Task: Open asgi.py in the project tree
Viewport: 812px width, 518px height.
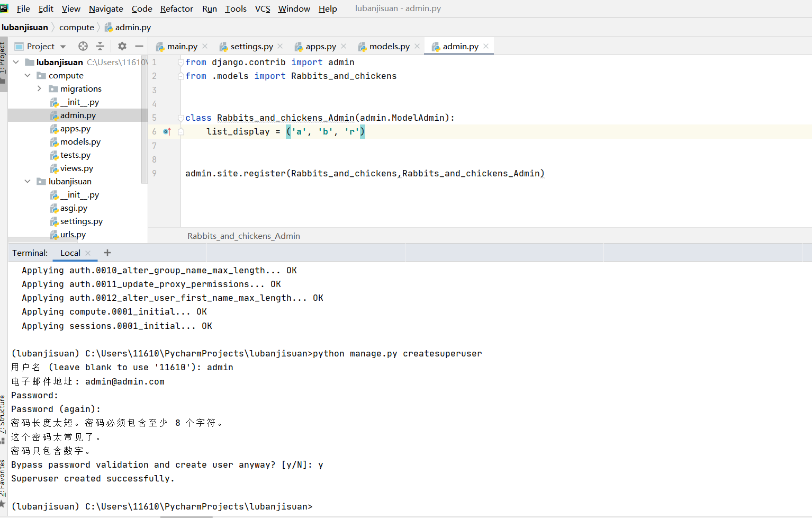Action: (x=74, y=208)
